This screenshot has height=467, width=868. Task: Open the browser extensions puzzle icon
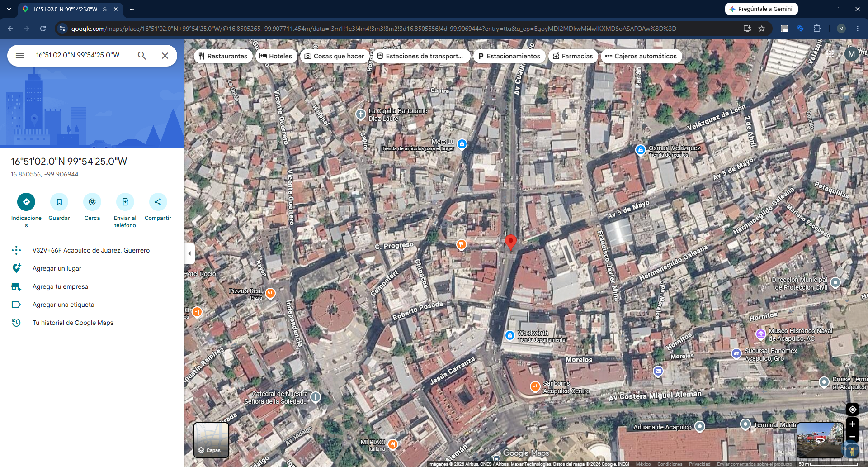click(817, 29)
